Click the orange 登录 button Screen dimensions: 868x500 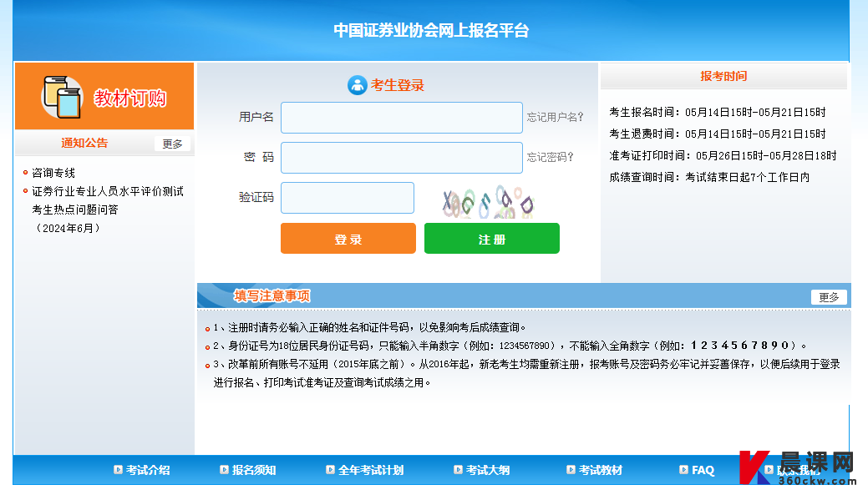point(348,239)
